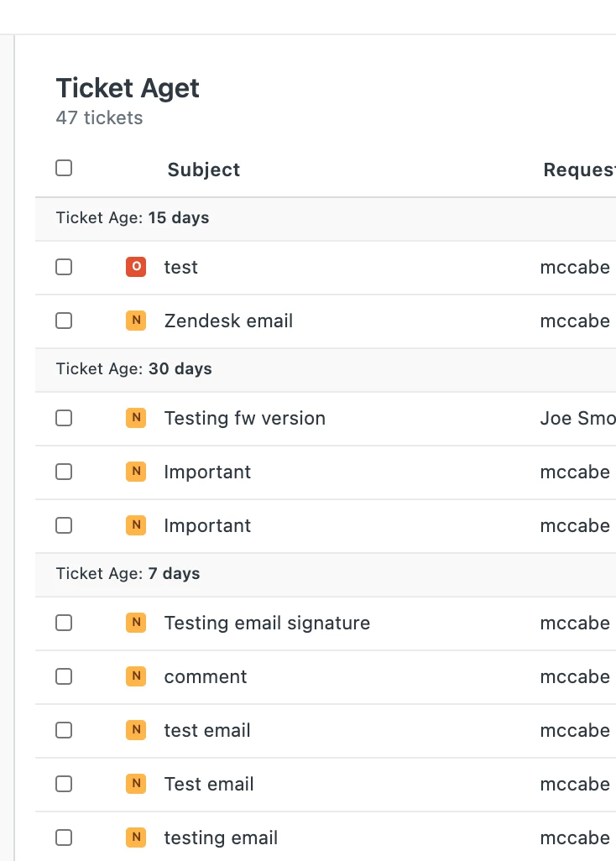This screenshot has width=616, height=861.
Task: Check the box for the test ticket
Action: pos(64,267)
